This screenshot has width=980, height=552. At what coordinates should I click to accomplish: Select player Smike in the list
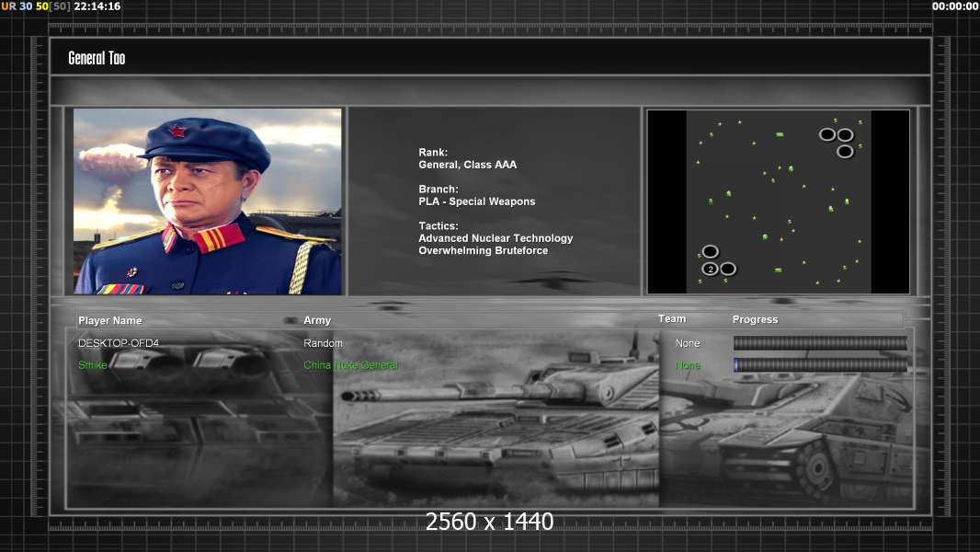(x=93, y=365)
